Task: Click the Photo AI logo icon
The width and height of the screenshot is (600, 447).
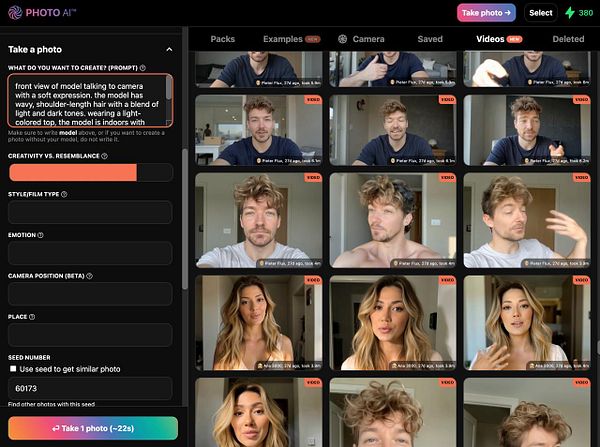Action: click(x=15, y=13)
